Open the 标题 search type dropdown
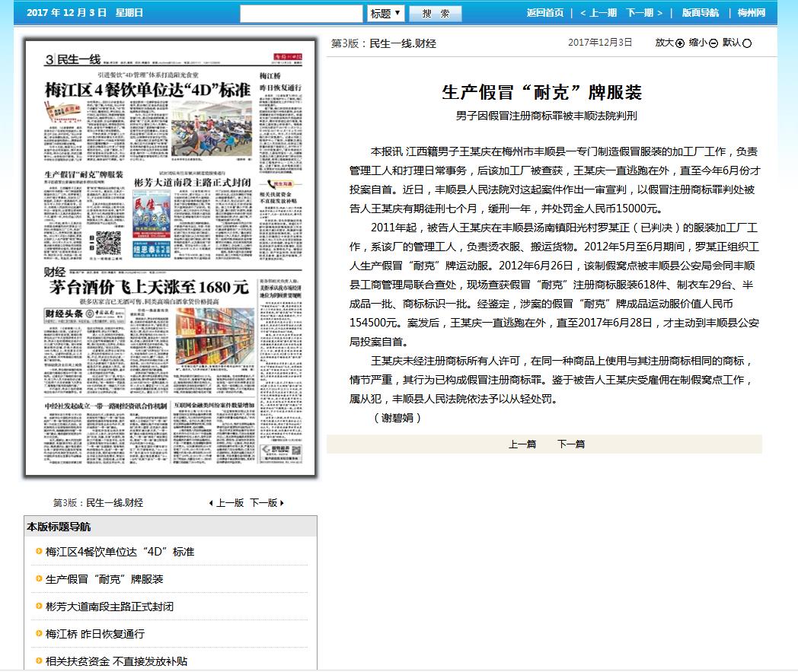This screenshot has width=798, height=672. pyautogui.click(x=386, y=13)
